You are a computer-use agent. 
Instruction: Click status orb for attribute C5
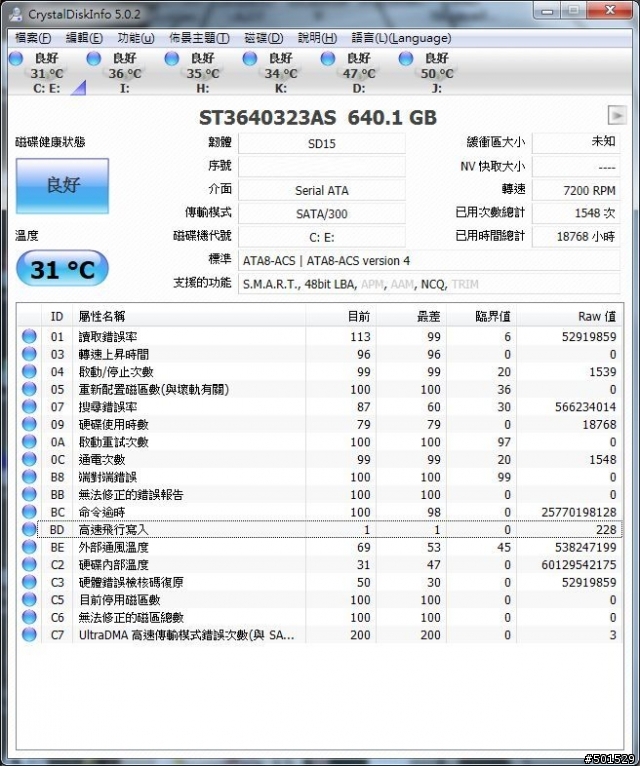tap(29, 600)
